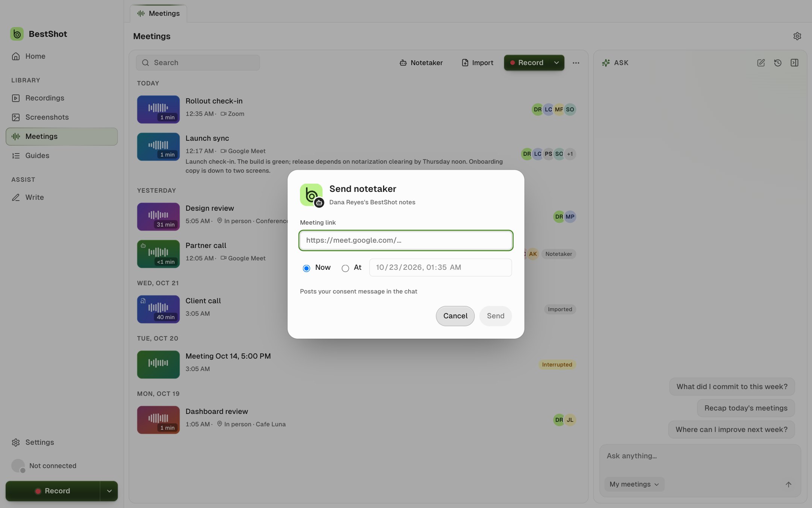Click 'Recap today's meetings' suggestion
Screen dimensions: 812x508
pos(745,408)
